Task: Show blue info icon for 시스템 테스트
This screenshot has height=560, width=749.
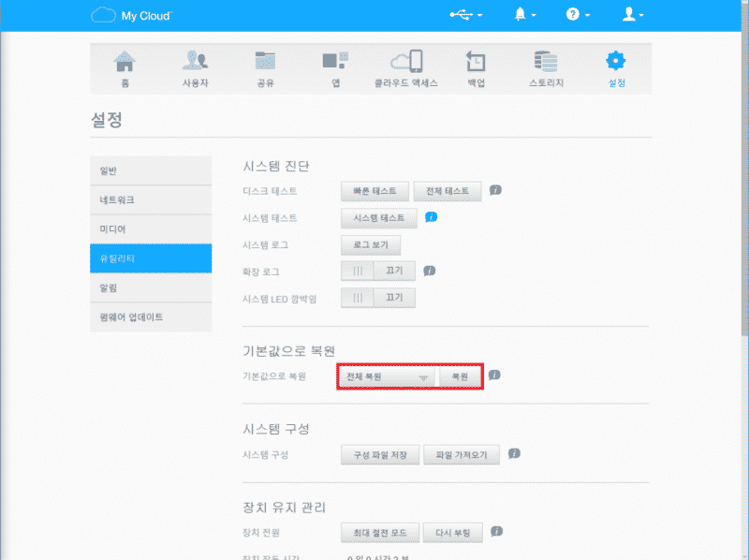Action: [431, 217]
